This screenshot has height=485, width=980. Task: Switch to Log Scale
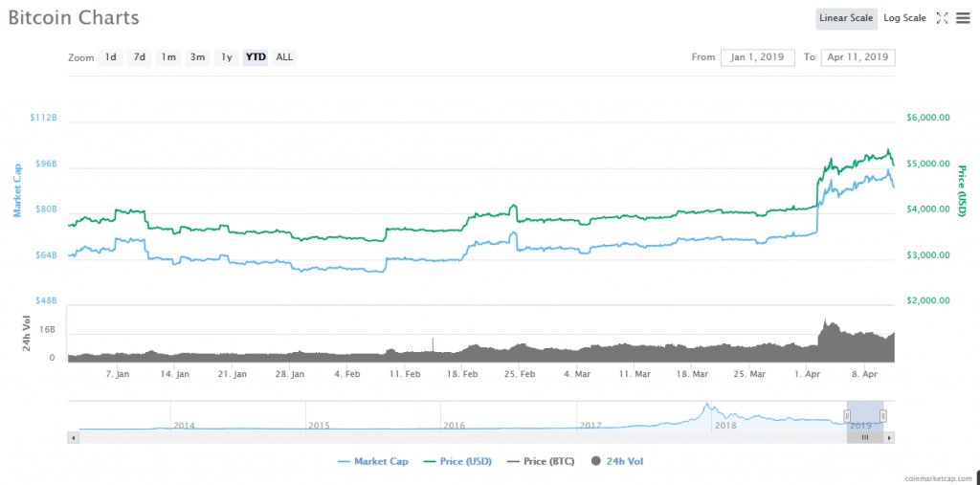tap(904, 18)
